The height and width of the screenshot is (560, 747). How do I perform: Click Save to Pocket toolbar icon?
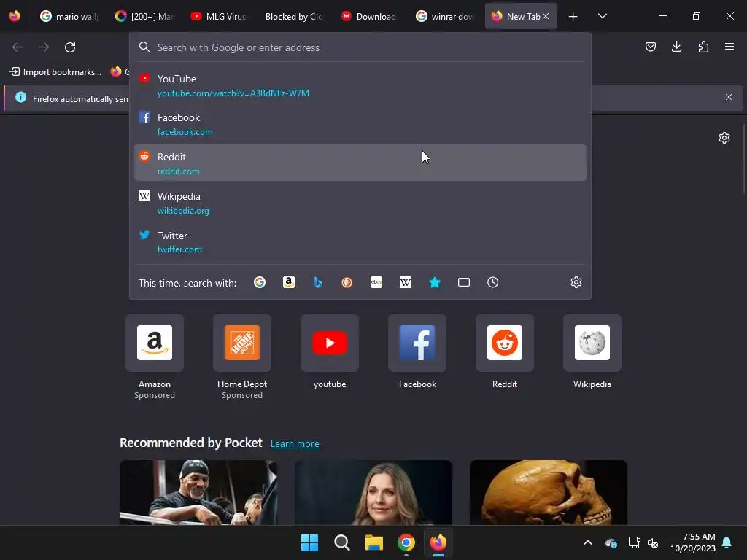tap(650, 47)
